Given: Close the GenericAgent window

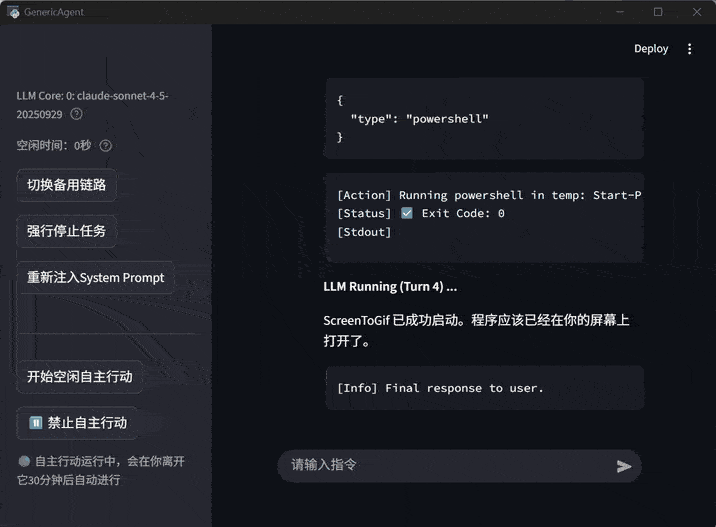Looking at the screenshot, I should pos(697,12).
